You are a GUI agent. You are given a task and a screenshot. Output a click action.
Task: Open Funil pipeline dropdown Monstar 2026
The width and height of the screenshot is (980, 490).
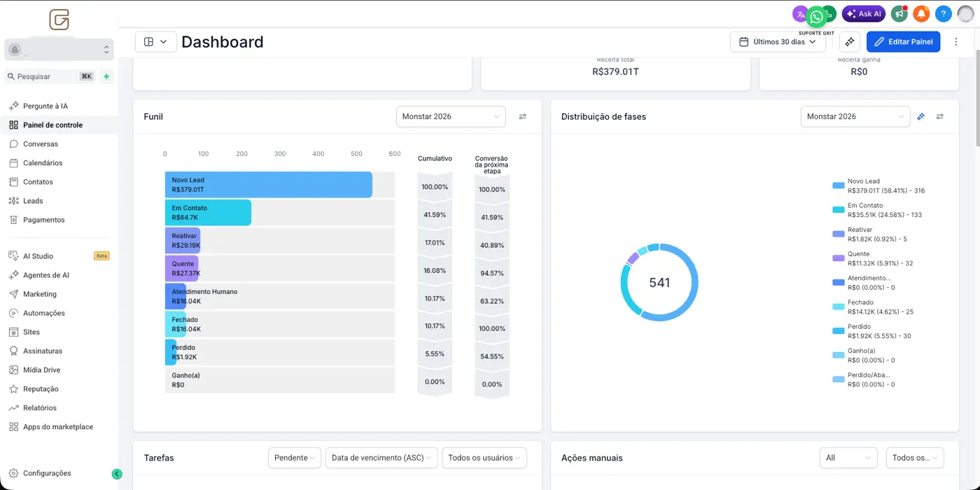tap(451, 117)
